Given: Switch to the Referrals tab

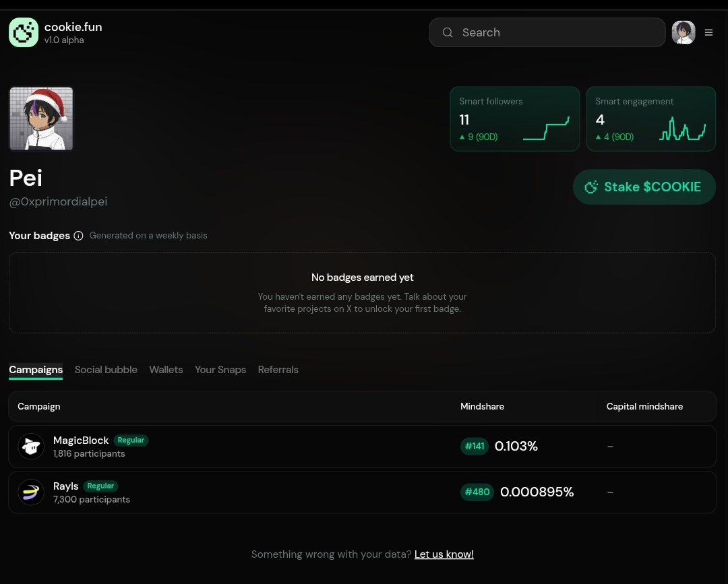Looking at the screenshot, I should (x=278, y=370).
